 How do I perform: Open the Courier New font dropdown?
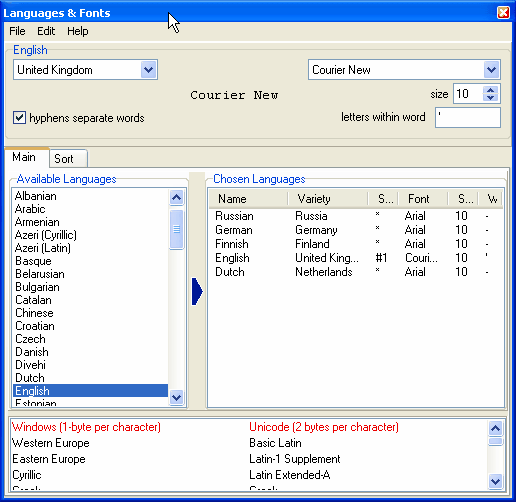pyautogui.click(x=491, y=70)
